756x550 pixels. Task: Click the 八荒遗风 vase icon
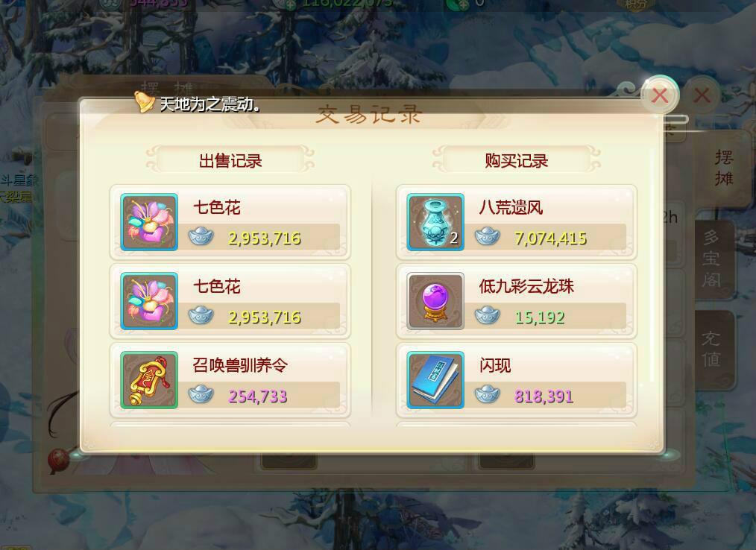435,222
